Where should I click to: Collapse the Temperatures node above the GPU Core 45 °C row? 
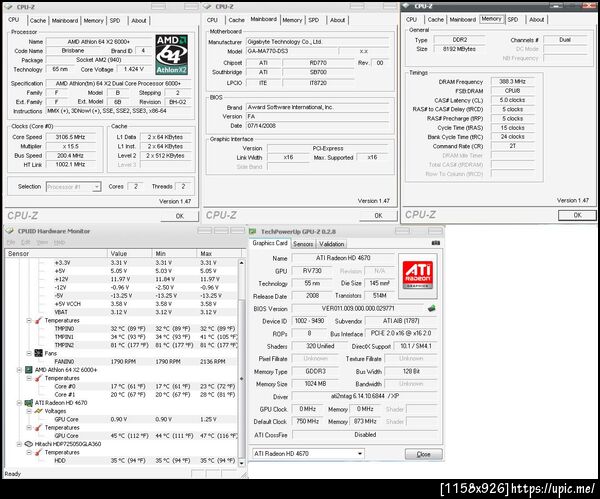(29, 427)
